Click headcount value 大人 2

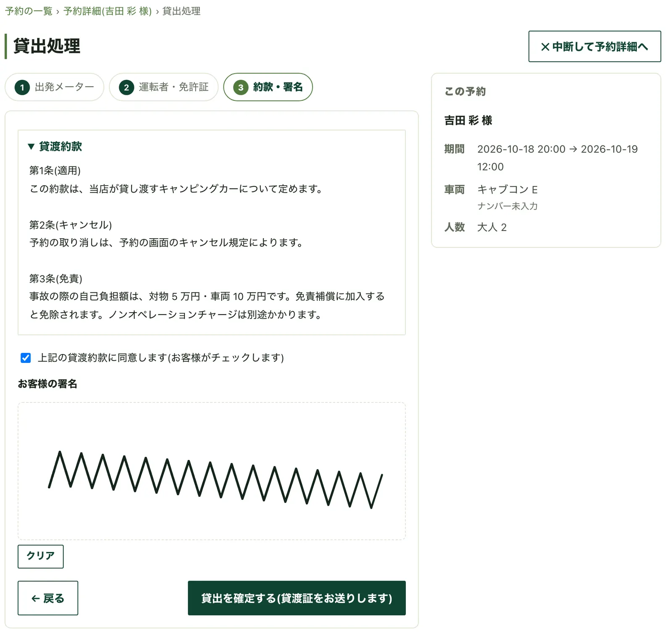tap(492, 227)
